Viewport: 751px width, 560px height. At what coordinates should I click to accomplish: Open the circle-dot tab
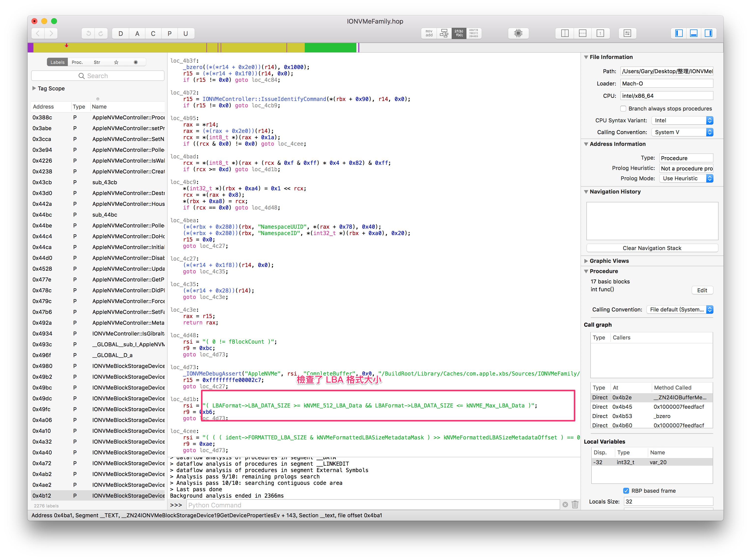[x=136, y=62]
